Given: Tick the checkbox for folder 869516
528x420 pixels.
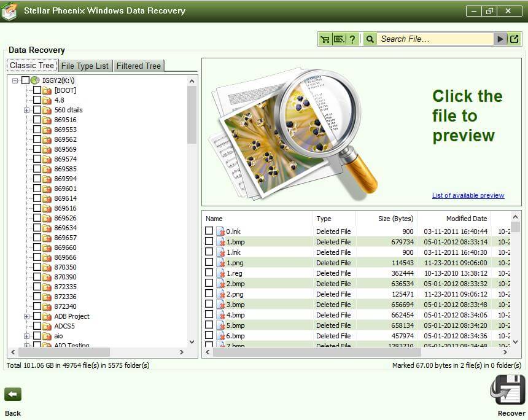Looking at the screenshot, I should click(37, 120).
